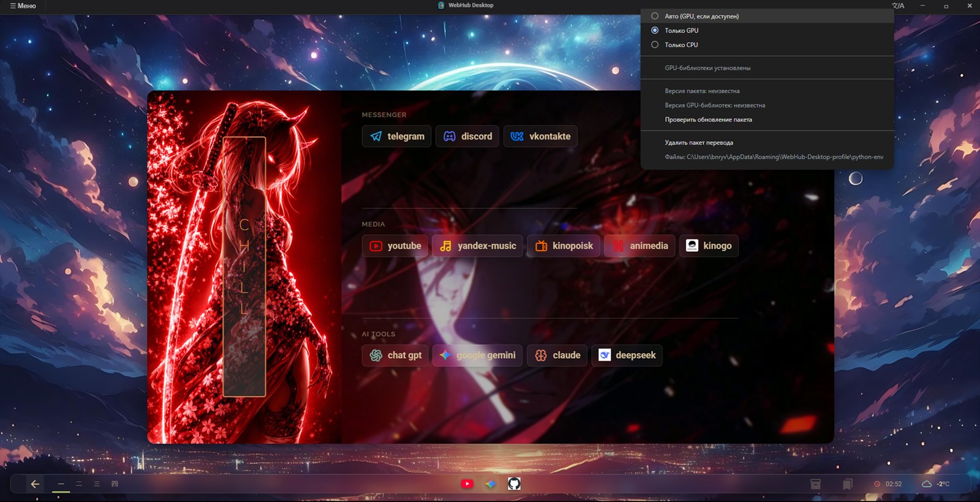The width and height of the screenshot is (980, 502).
Task: Open the kinopoisk shortcut
Action: [563, 245]
